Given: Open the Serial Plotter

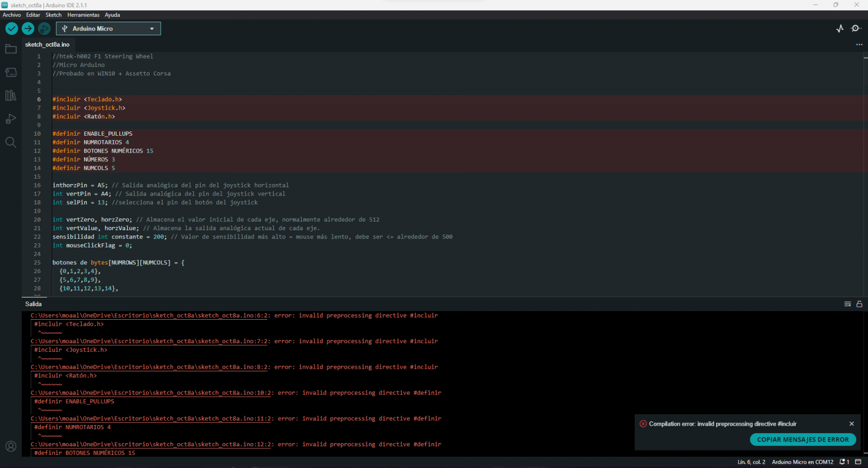Looking at the screenshot, I should (840, 29).
